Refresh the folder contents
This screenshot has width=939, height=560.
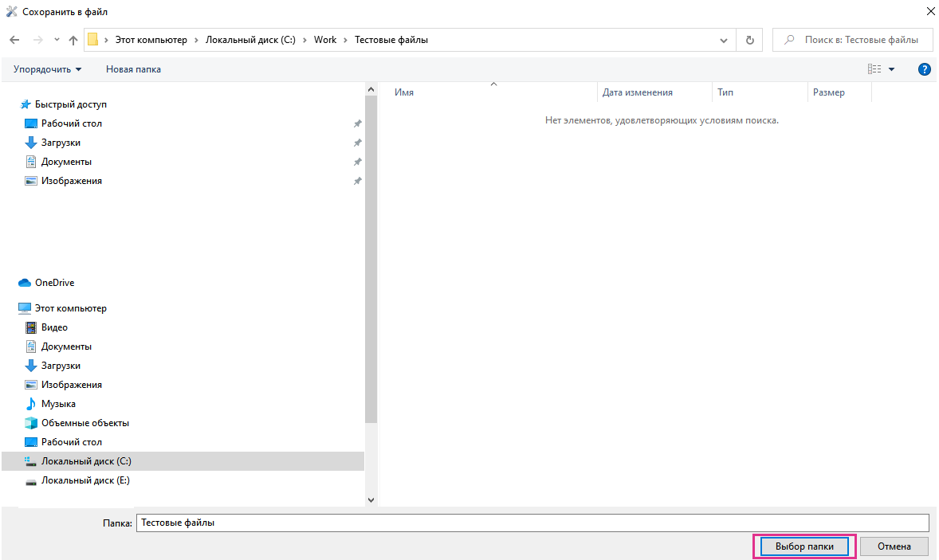(749, 40)
